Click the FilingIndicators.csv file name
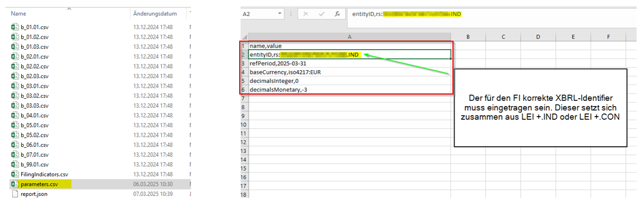 coord(44,174)
